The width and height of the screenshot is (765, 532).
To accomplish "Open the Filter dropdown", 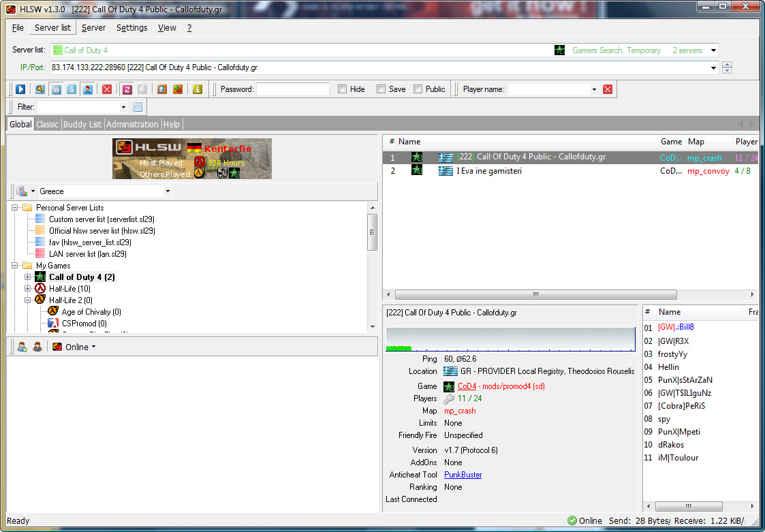I will pos(123,107).
